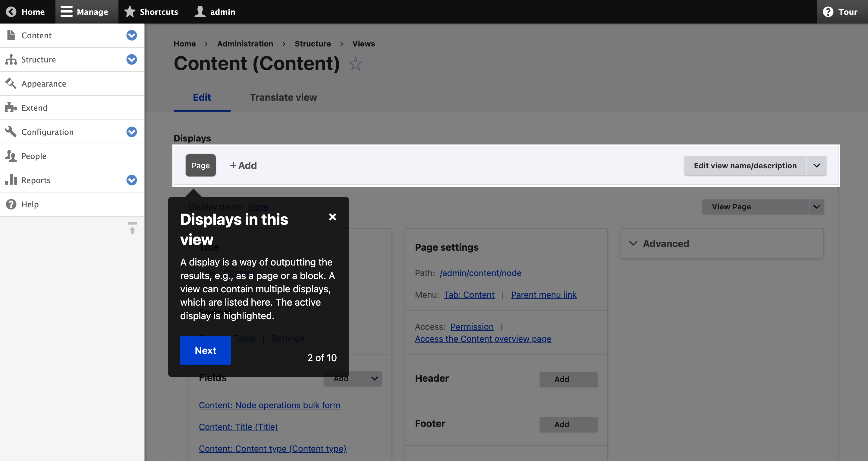Expand the Content submenu chevron

(x=132, y=35)
